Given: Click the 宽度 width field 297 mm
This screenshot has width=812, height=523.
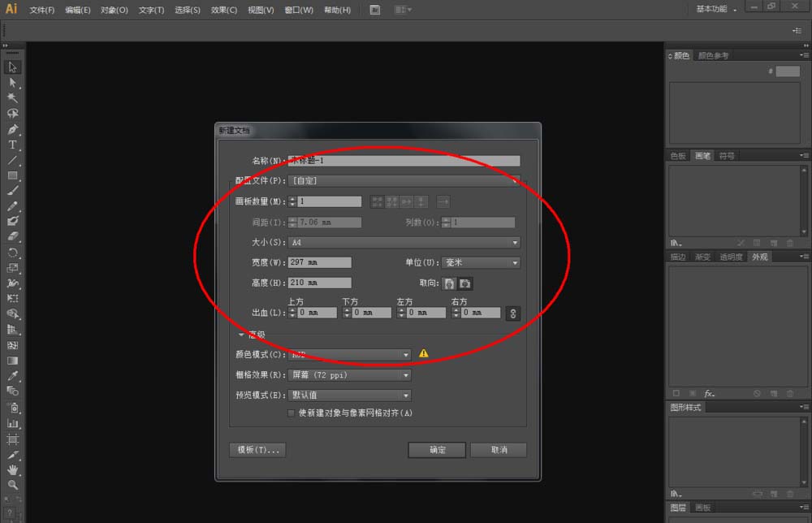Looking at the screenshot, I should pos(319,262).
